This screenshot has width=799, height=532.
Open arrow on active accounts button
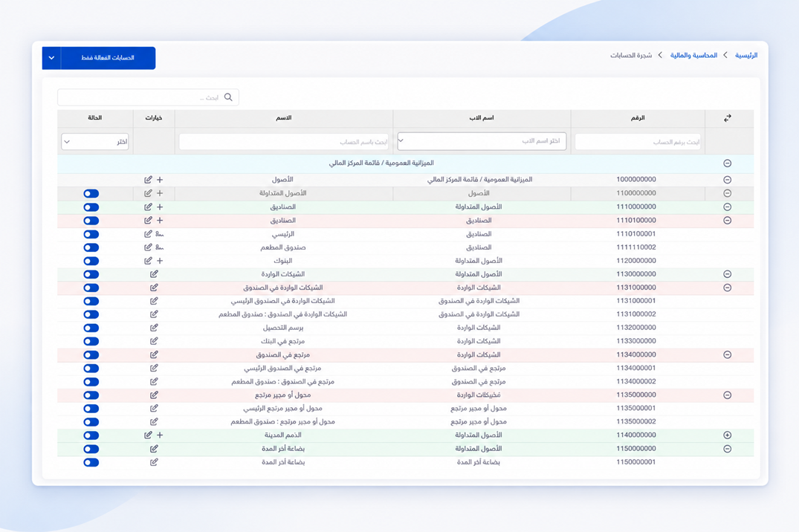point(51,58)
